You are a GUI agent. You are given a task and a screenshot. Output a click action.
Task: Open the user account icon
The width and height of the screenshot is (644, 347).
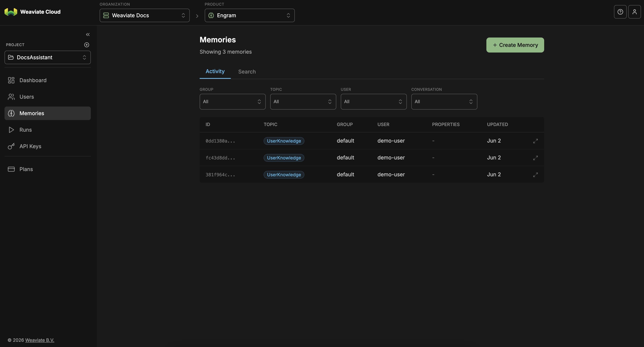[634, 12]
